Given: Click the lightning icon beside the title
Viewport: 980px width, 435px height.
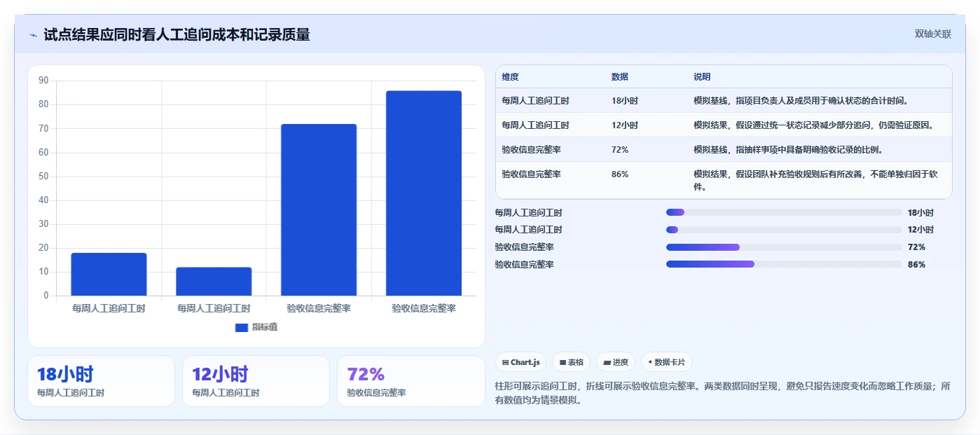Looking at the screenshot, I should click(33, 35).
